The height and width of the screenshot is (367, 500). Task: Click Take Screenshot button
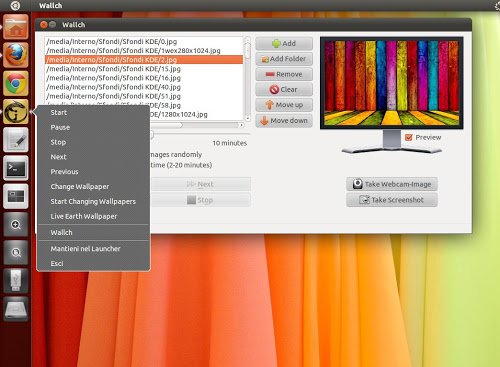point(392,200)
